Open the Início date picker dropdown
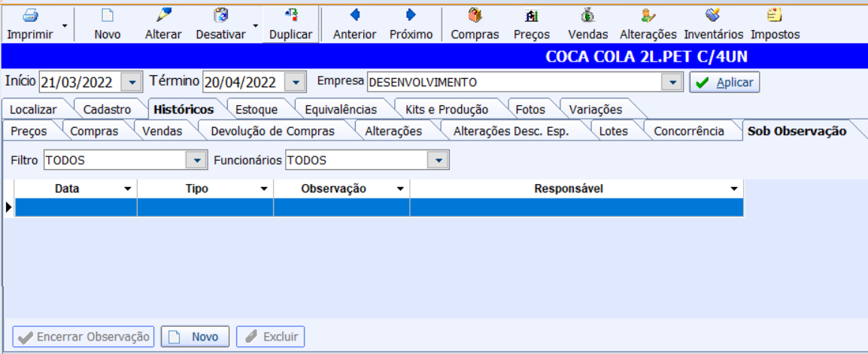 (x=132, y=83)
